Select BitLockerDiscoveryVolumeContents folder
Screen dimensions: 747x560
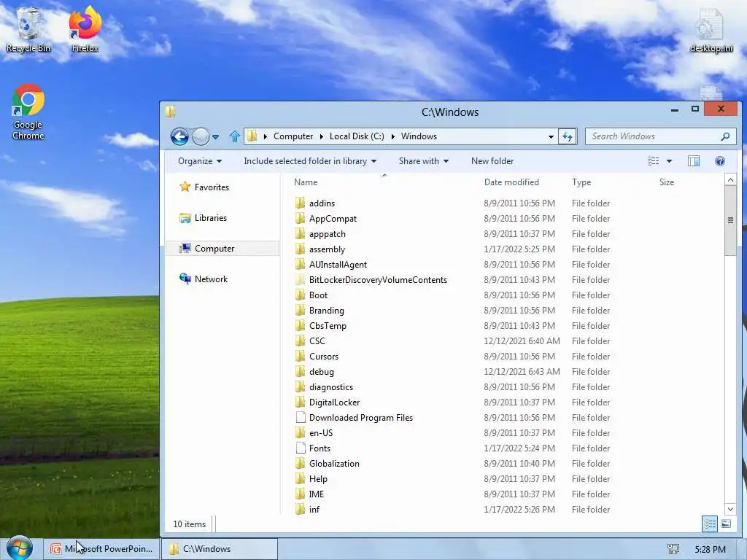pyautogui.click(x=379, y=279)
